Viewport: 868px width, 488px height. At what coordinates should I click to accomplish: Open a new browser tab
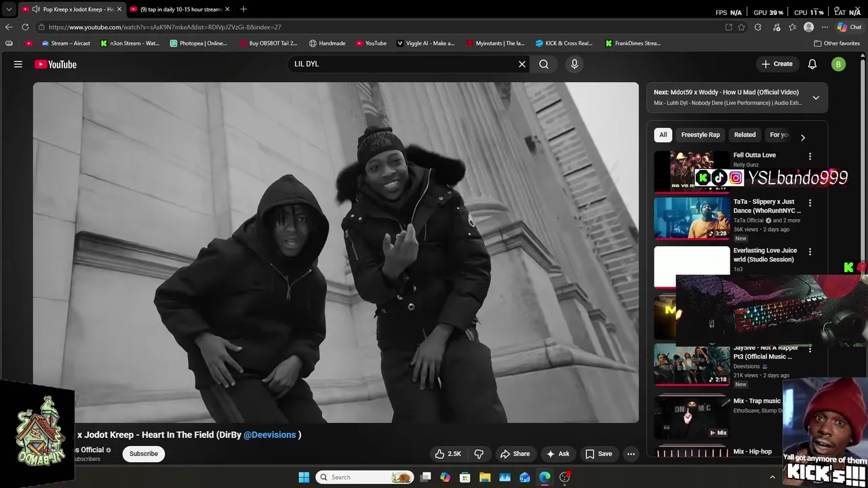click(x=243, y=9)
